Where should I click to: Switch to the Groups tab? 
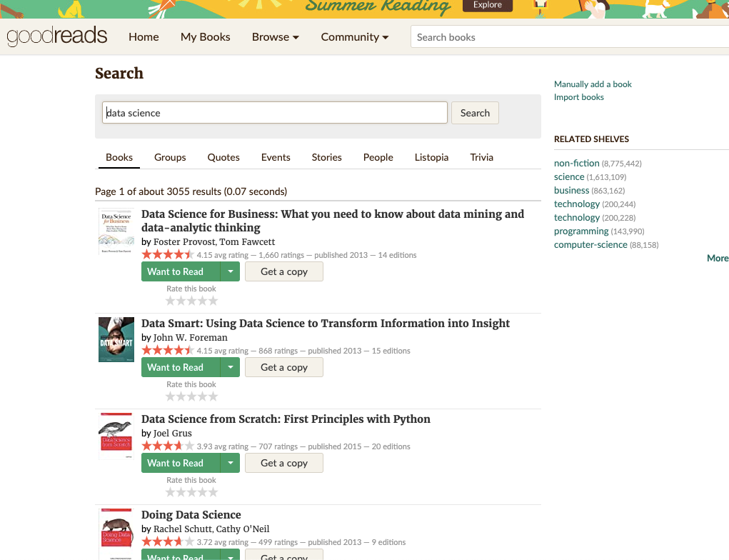click(170, 157)
